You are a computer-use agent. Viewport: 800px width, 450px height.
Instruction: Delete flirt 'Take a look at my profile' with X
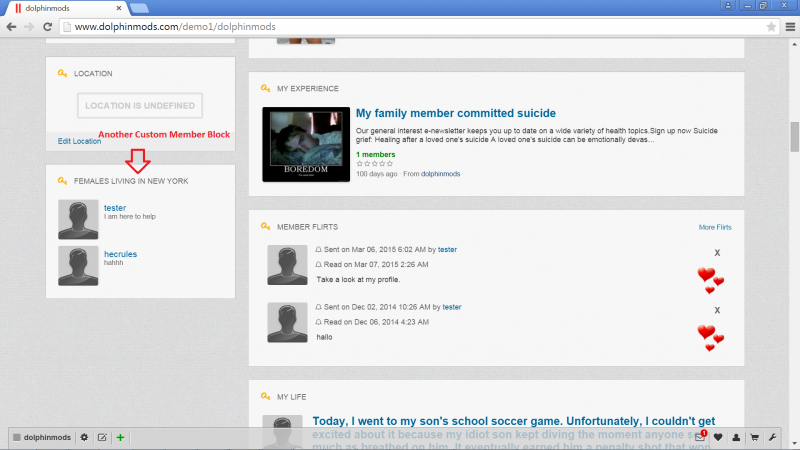[717, 253]
